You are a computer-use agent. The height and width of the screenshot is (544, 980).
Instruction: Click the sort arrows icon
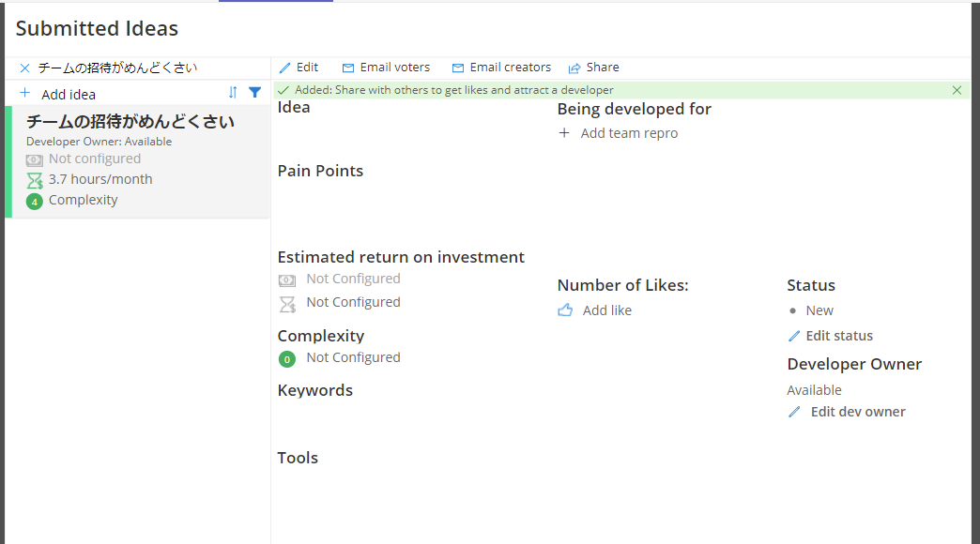pos(233,93)
